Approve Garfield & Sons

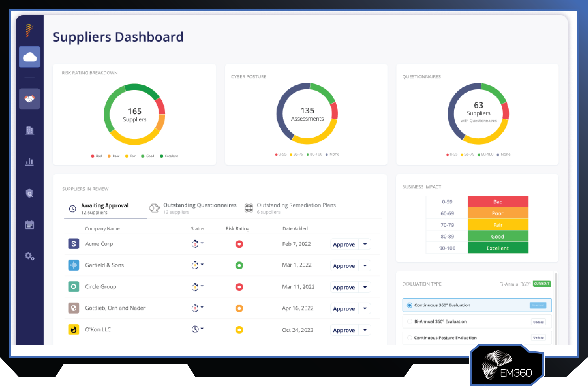[x=344, y=266]
